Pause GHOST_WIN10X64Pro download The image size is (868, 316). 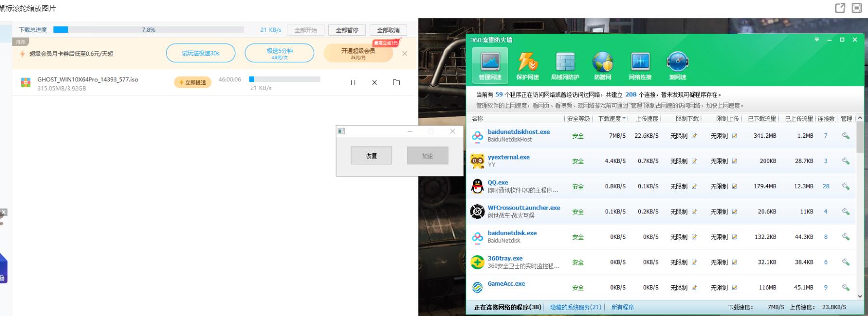pos(353,82)
